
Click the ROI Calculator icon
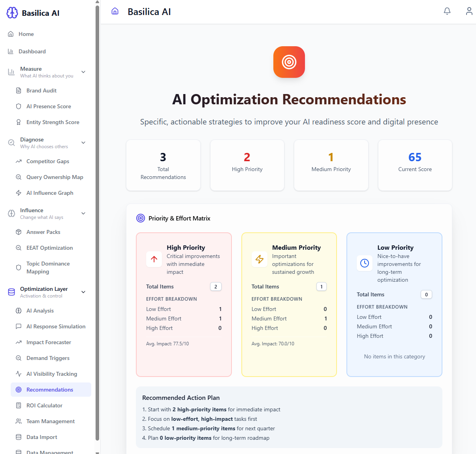18,405
